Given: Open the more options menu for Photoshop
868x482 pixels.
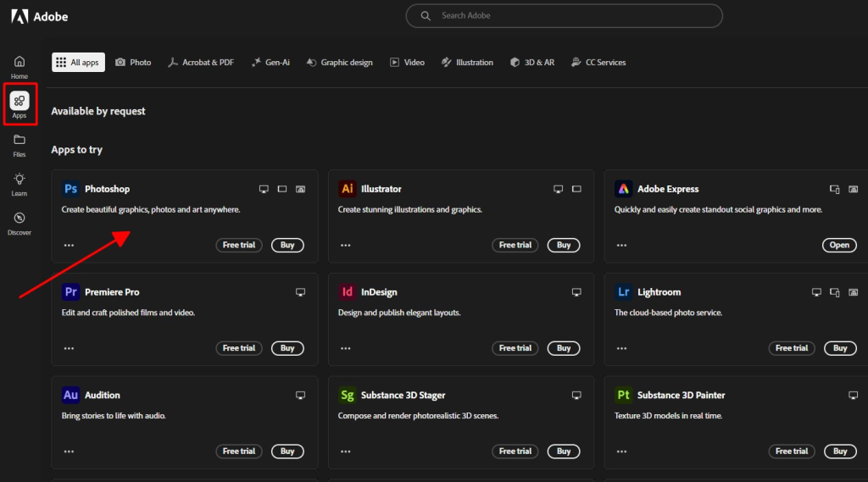Looking at the screenshot, I should 69,245.
